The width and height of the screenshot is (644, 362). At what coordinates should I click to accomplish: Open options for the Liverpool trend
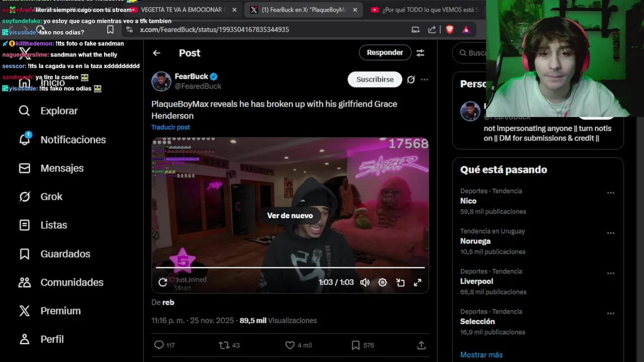coord(610,273)
